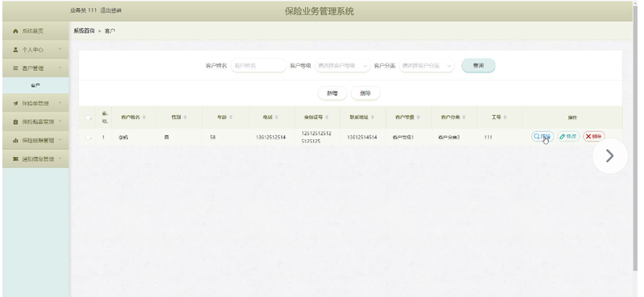Toggle the select-all checkbox in table header

coord(88,118)
